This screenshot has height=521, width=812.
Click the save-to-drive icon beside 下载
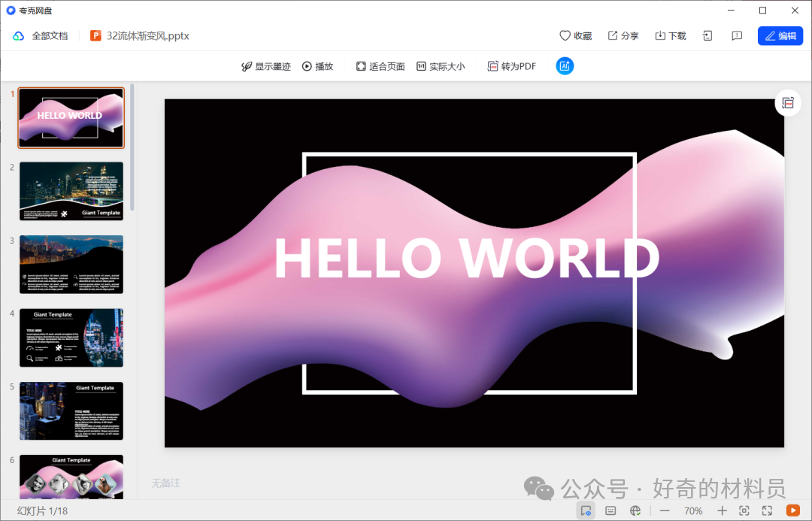point(707,36)
